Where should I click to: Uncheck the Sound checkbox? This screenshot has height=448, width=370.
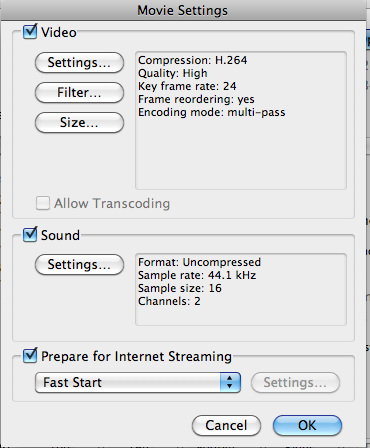point(30,235)
